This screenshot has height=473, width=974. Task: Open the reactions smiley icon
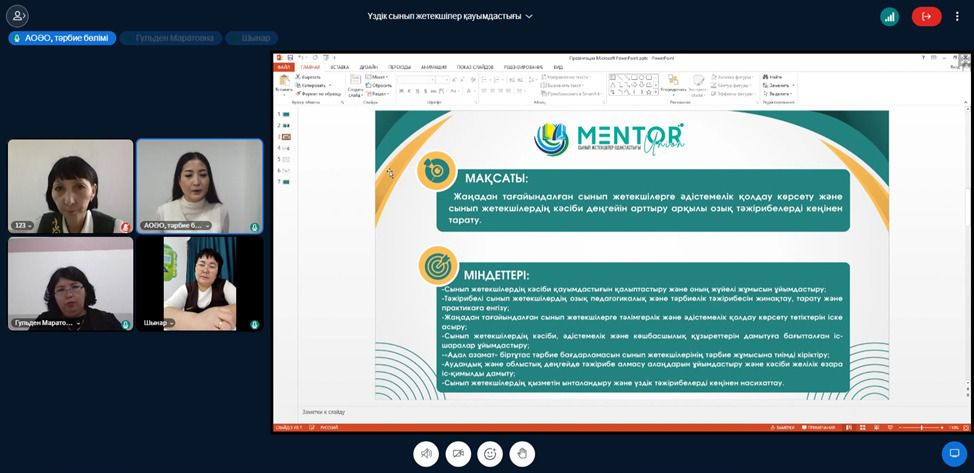pos(490,453)
